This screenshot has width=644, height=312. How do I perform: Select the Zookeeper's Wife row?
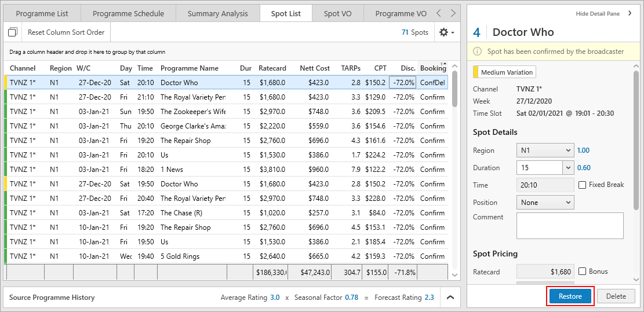(226, 112)
